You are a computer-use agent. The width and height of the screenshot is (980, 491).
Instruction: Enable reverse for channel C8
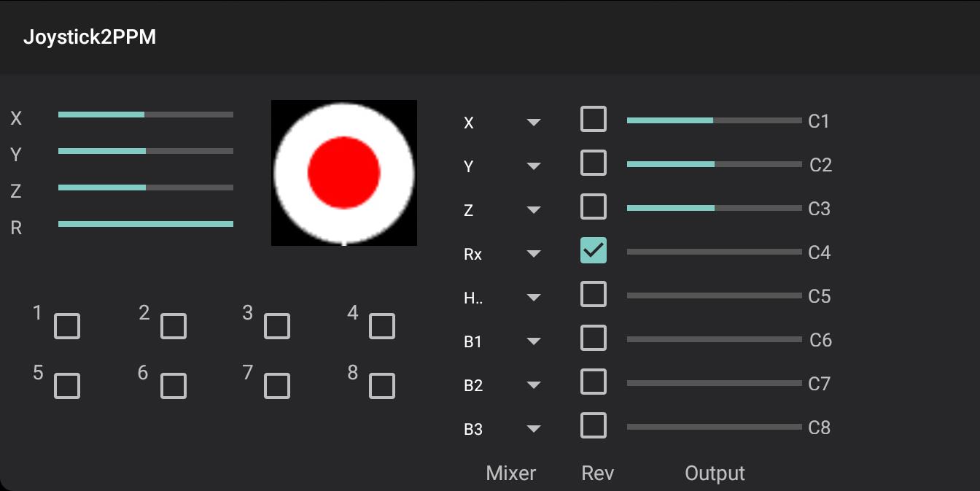click(x=594, y=425)
